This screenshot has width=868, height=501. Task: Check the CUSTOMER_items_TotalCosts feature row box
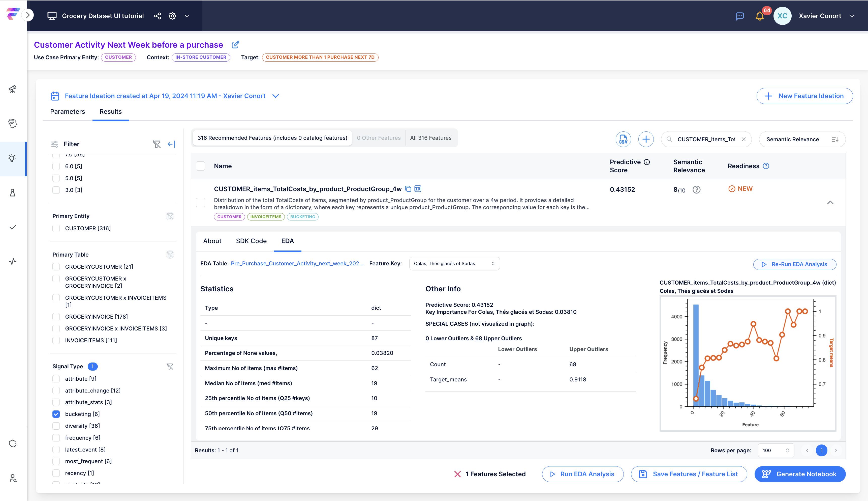click(x=200, y=202)
